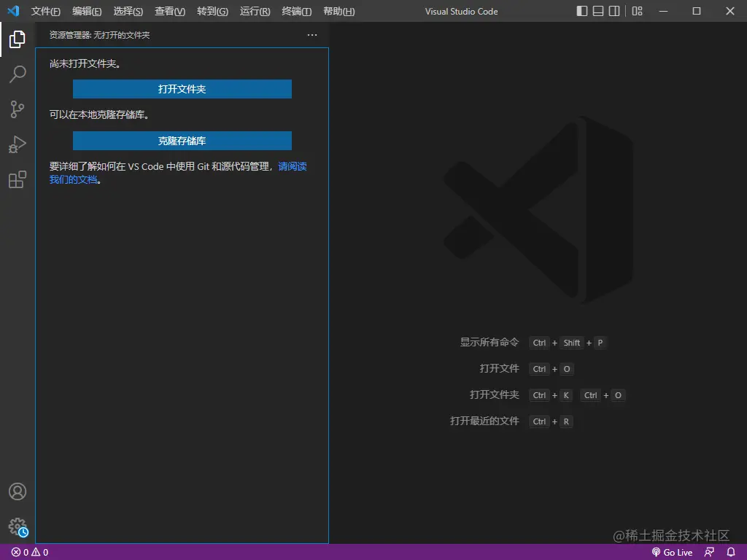Maximize the Visual Studio Code window

click(697, 11)
